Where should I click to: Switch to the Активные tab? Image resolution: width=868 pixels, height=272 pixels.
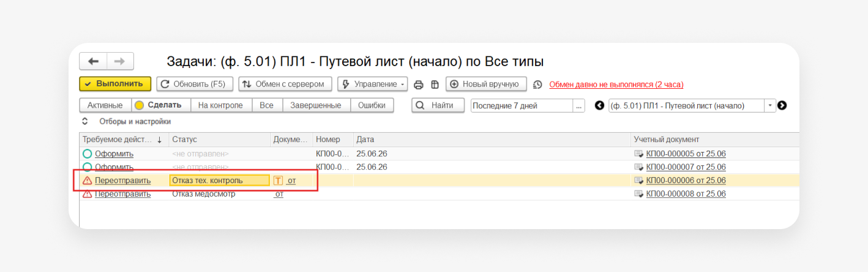(105, 105)
